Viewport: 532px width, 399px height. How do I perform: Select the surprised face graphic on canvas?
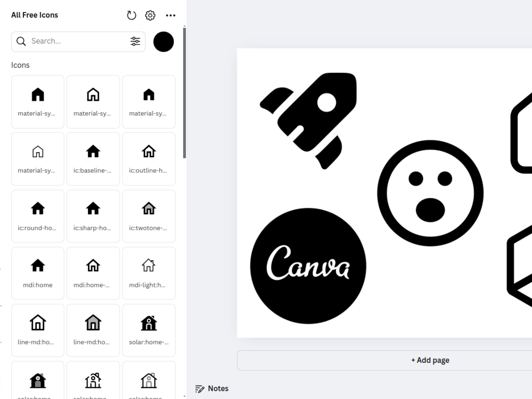tap(430, 193)
